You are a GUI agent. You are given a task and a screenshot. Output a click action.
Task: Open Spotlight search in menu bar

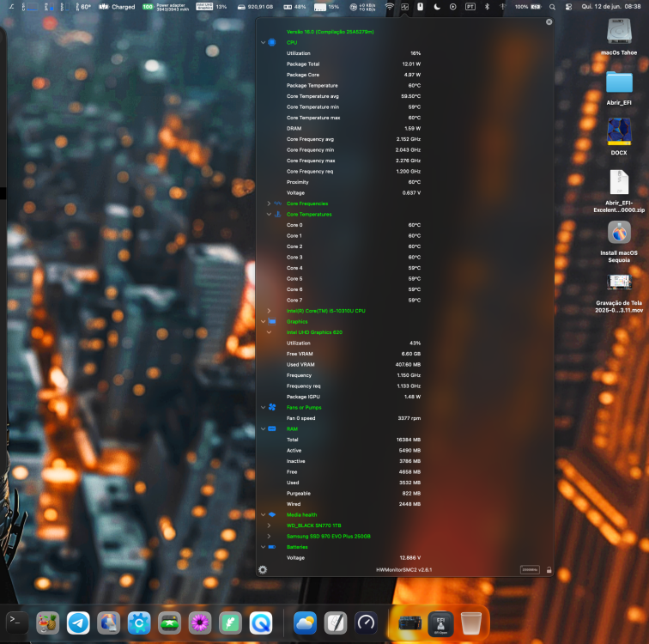tap(552, 7)
